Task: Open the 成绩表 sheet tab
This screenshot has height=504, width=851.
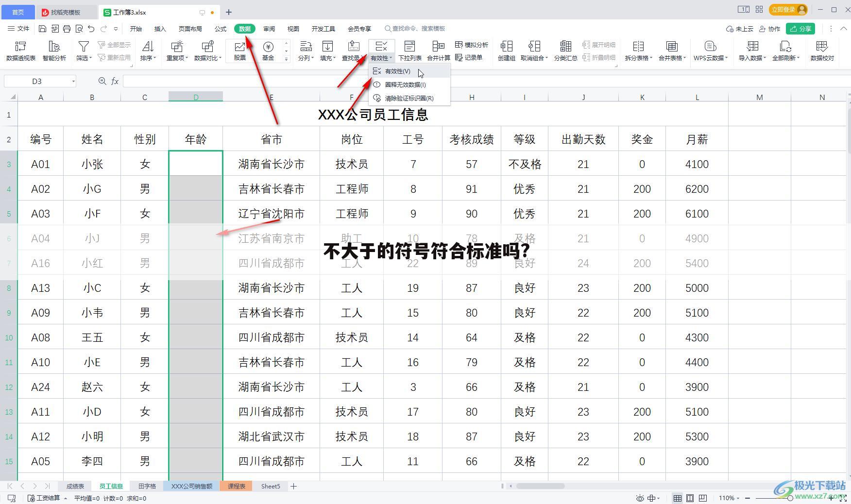Action: (75, 486)
